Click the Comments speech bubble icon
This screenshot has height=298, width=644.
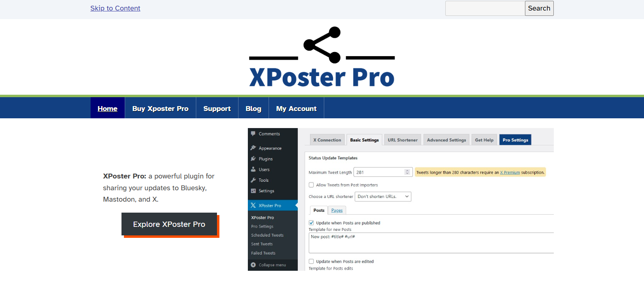pos(253,133)
